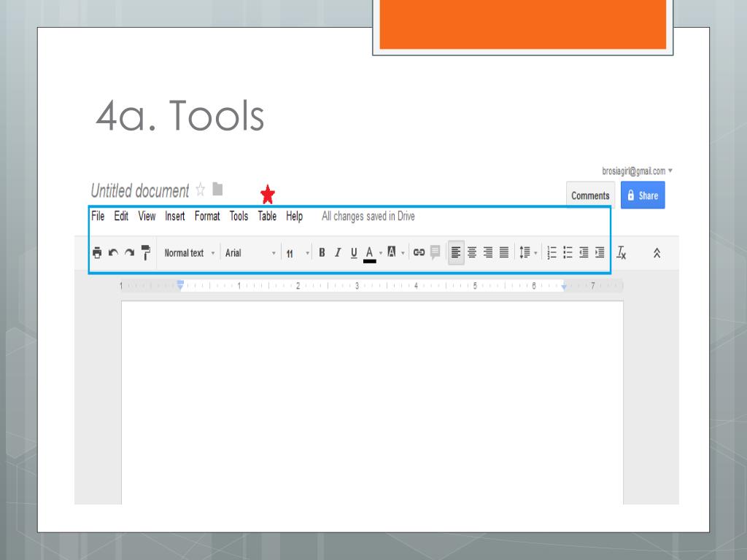Screen dimensions: 747x560
Task: Click the Print icon in toolbar
Action: pos(97,253)
